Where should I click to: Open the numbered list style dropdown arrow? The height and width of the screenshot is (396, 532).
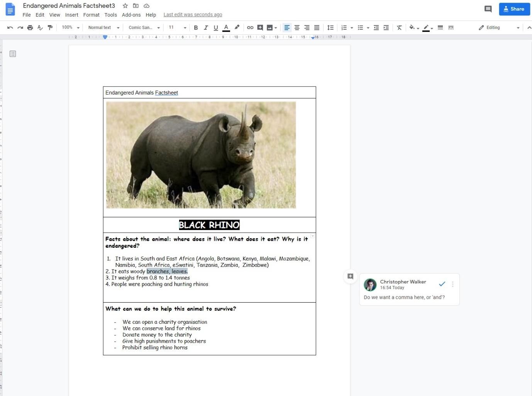[352, 28]
